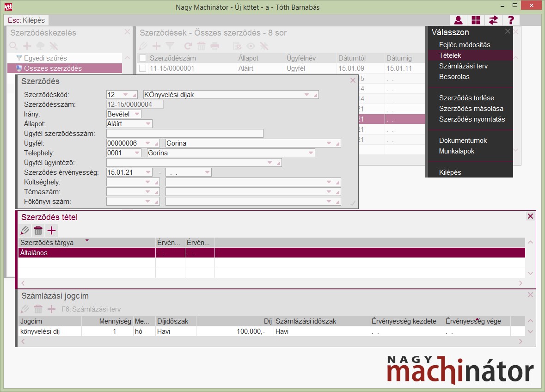Click Szerződés másolása menu entry
This screenshot has width=545, height=392.
click(471, 109)
